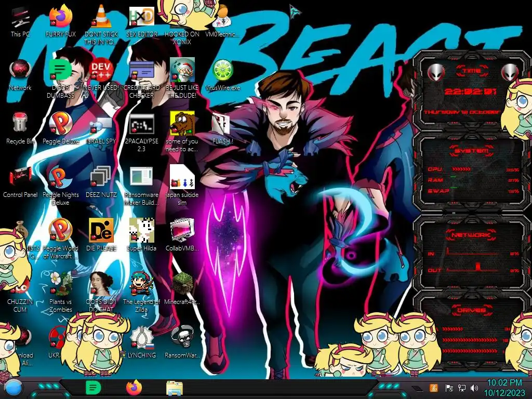The image size is (532, 399).
Task: Click the Start orb on taskbar
Action: pyautogui.click(x=14, y=389)
